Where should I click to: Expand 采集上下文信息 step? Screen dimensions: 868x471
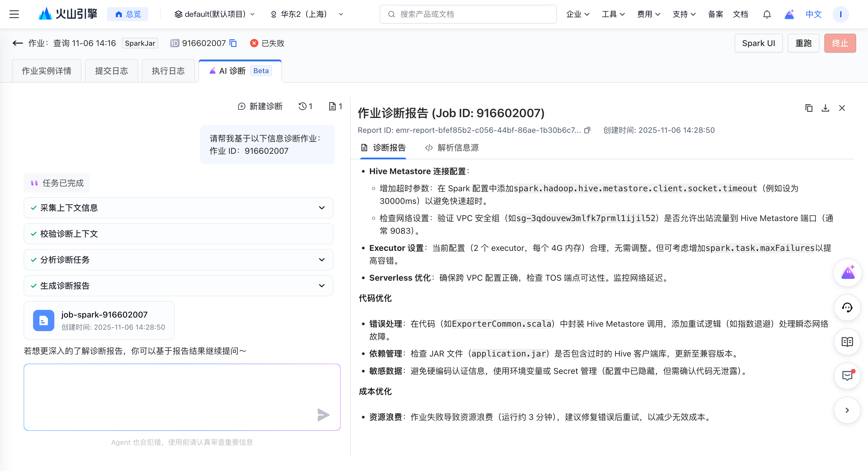[x=322, y=208]
